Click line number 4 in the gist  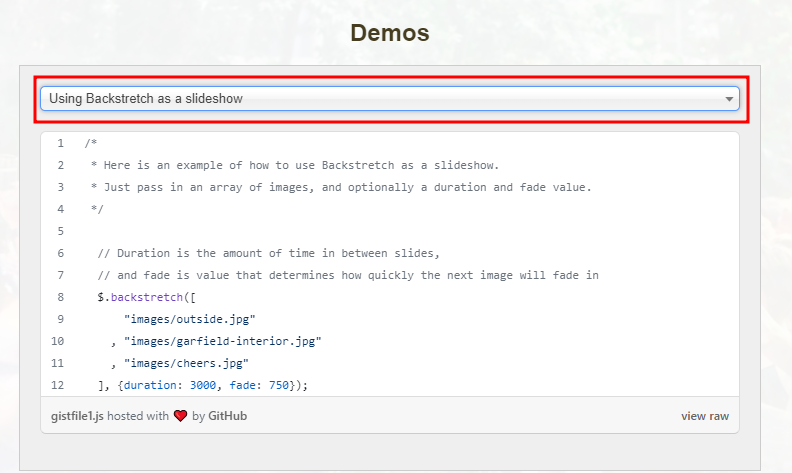60,209
